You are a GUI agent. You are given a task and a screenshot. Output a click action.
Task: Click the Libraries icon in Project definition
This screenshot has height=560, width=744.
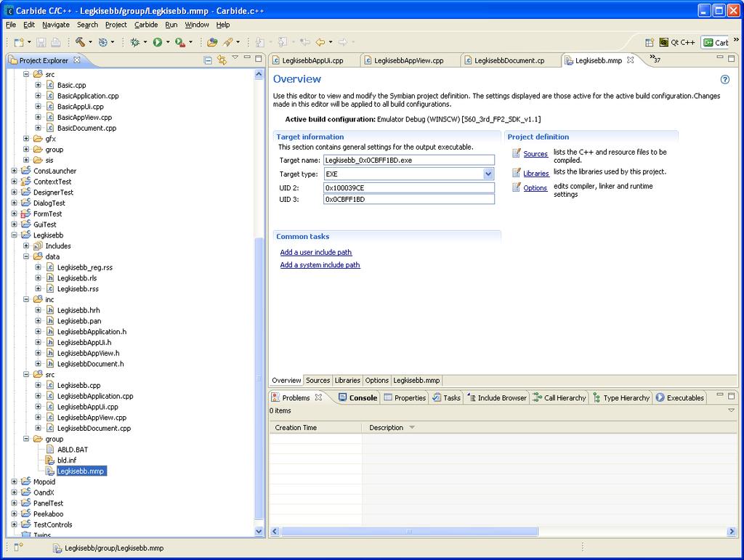pos(517,173)
